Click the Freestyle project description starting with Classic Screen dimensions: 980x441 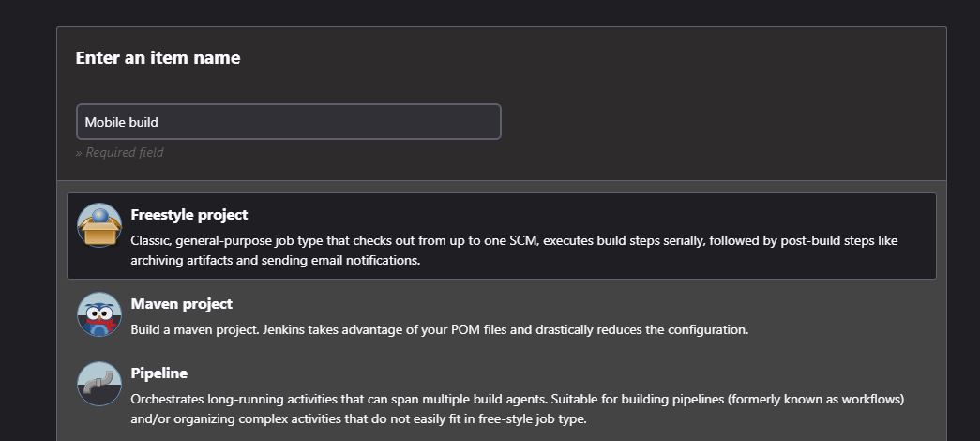tap(514, 251)
